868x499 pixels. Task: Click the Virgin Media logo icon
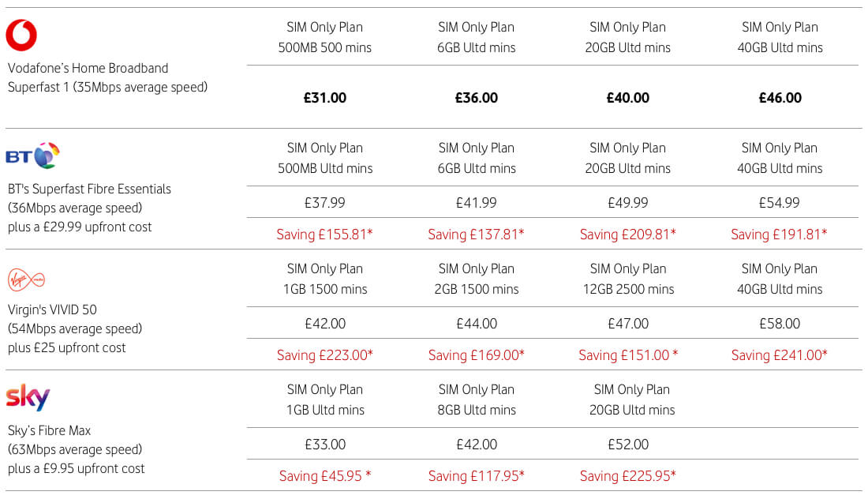coord(26,279)
